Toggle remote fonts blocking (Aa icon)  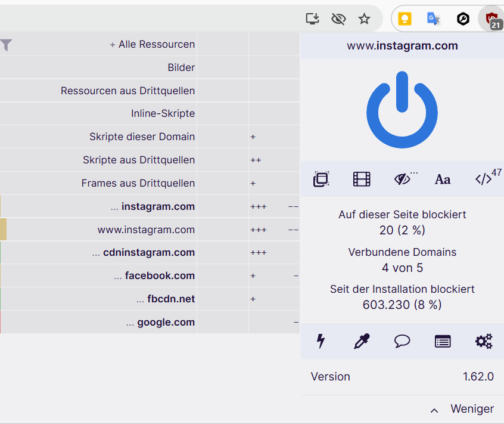pos(443,179)
